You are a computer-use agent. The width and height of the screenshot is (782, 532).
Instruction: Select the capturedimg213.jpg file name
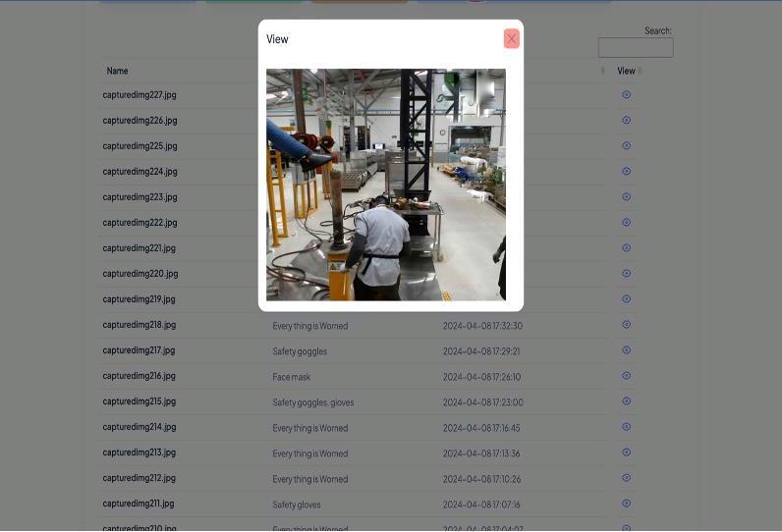tap(139, 452)
